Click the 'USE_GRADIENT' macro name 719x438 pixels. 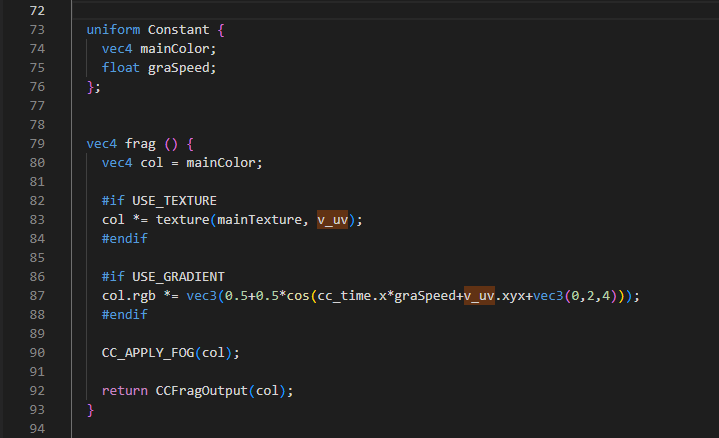(x=178, y=277)
